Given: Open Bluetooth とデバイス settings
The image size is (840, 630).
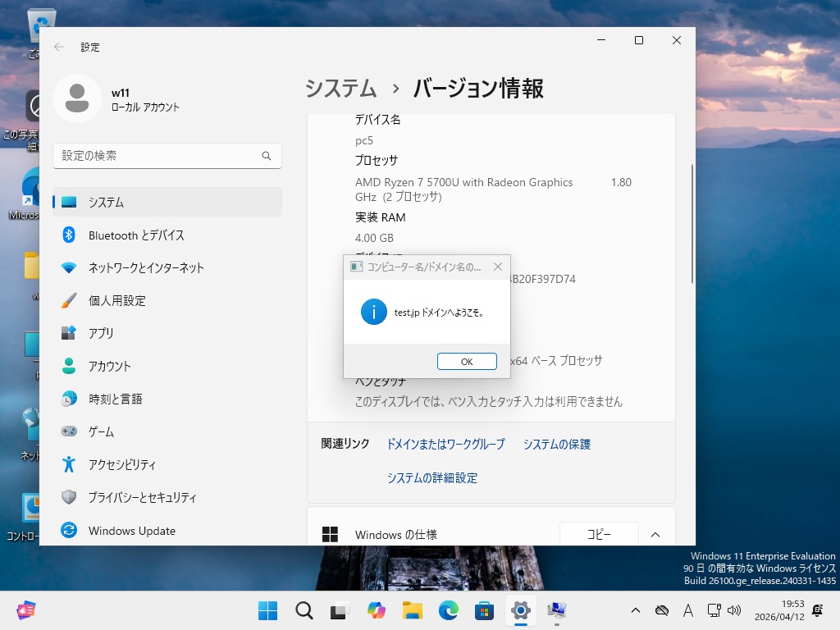Looking at the screenshot, I should 136,235.
